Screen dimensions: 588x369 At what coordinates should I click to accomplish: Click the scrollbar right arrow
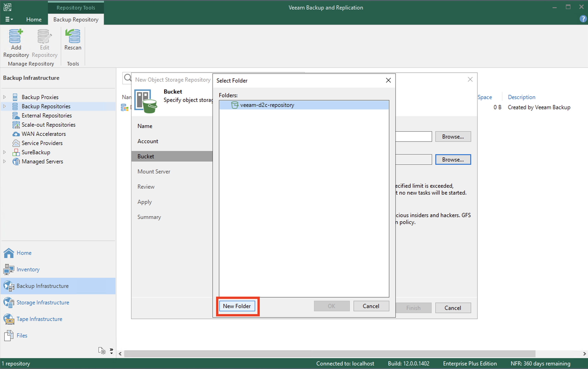(x=584, y=354)
